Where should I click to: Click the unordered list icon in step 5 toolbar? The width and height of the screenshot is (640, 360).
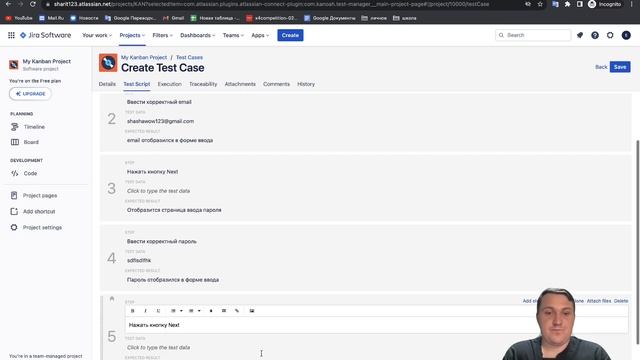[191, 311]
